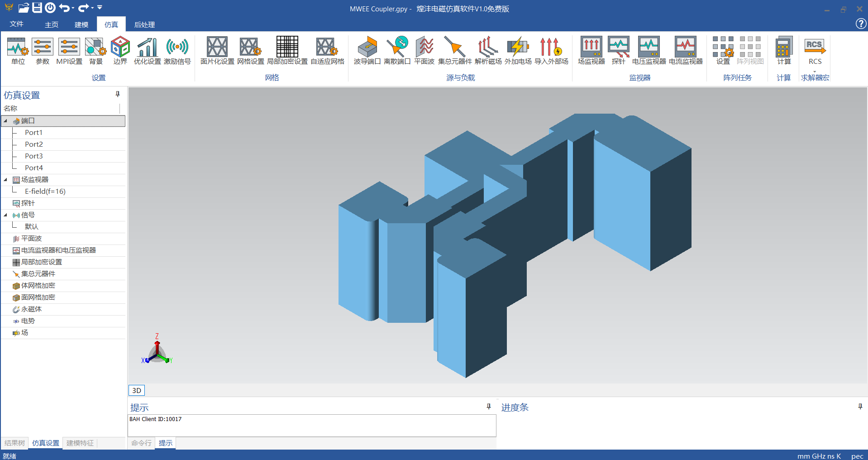Add a field monitor (场监视器) from ribbon
868x460 pixels.
click(591, 47)
